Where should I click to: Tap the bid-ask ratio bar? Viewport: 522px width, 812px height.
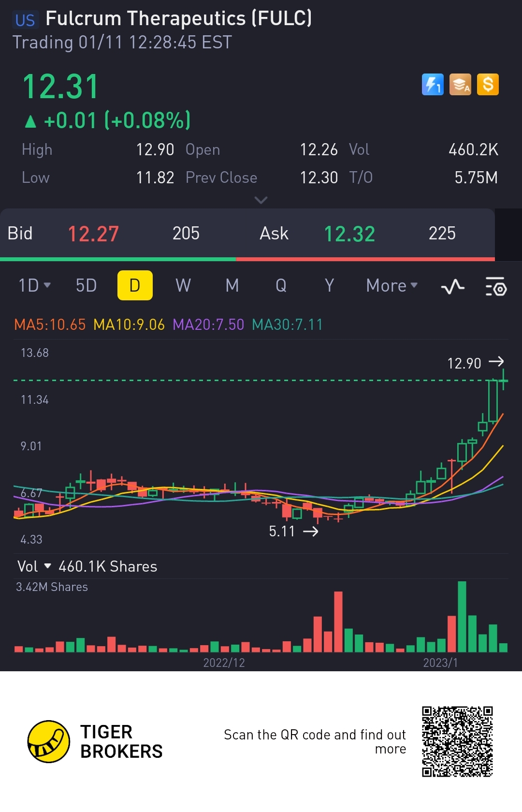click(x=247, y=259)
